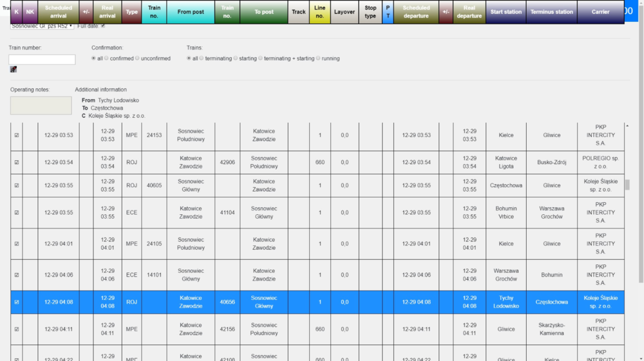Toggle checkbox for 04:06 train 14101

tap(17, 275)
